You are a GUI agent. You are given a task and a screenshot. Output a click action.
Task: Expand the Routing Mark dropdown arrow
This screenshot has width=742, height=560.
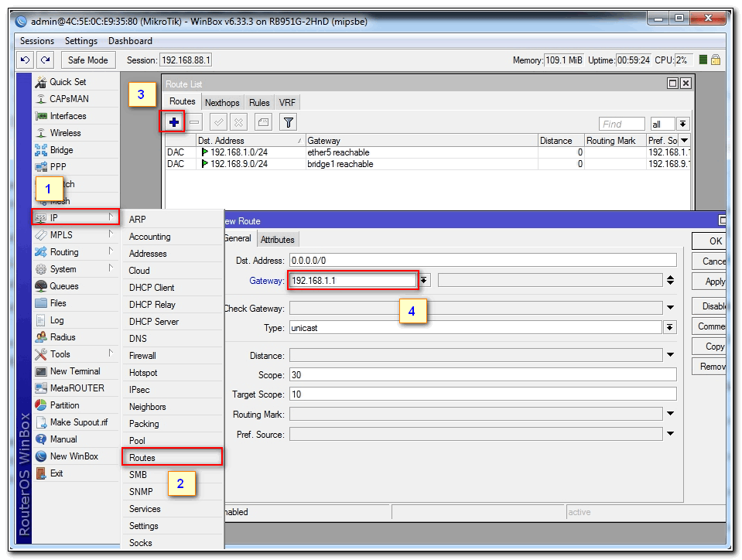pos(670,415)
